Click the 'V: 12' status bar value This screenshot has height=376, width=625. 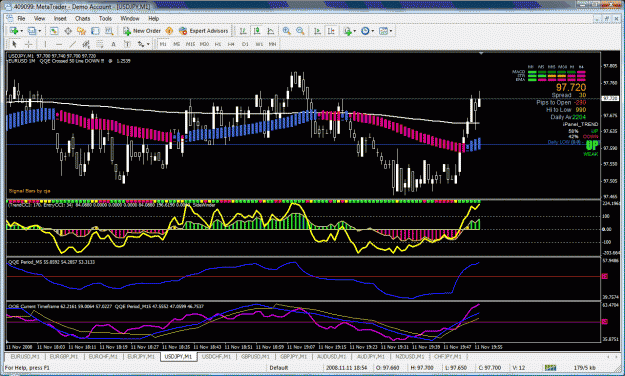coord(519,367)
